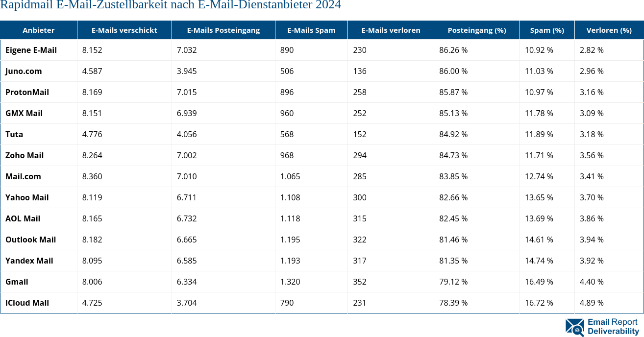Select the E-Mails verloren column header
This screenshot has height=337, width=644.
[x=390, y=30]
